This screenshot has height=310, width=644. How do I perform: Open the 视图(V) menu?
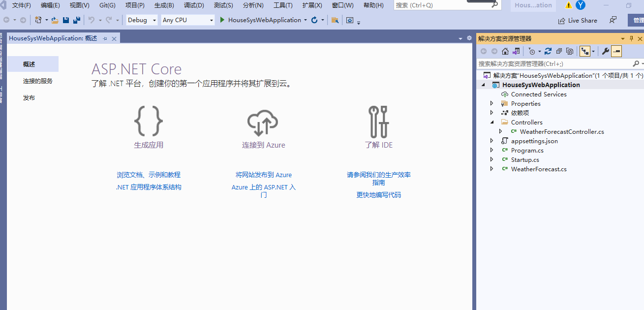(x=79, y=5)
